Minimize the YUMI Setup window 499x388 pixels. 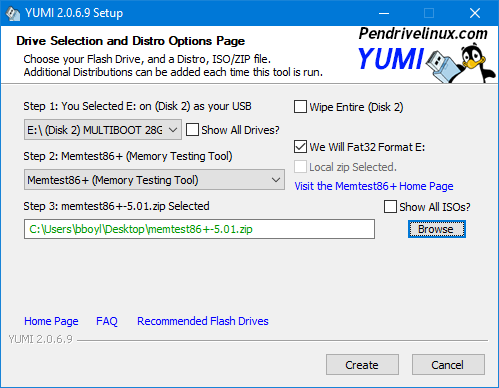[384, 13]
